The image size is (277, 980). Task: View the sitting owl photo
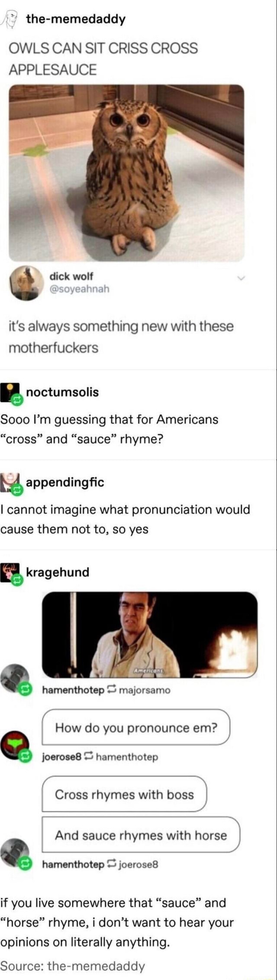coord(126,173)
